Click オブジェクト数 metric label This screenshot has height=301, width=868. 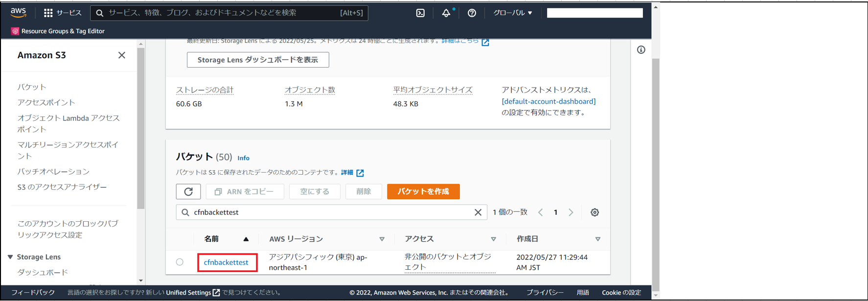point(310,90)
